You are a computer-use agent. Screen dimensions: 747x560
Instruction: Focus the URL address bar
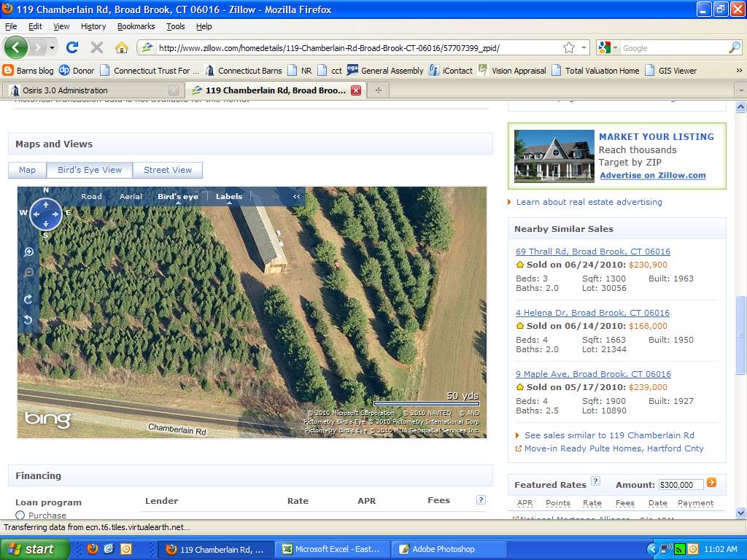358,47
